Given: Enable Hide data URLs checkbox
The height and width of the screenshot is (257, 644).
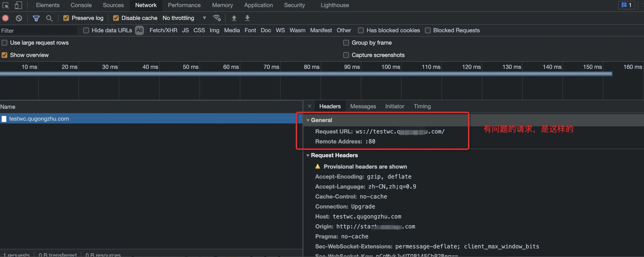Looking at the screenshot, I should [86, 31].
